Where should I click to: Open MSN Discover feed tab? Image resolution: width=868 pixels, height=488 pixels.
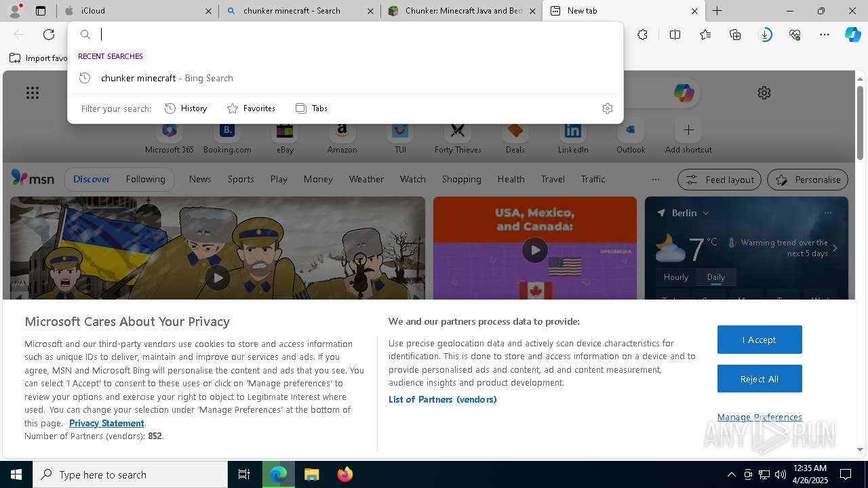click(92, 180)
